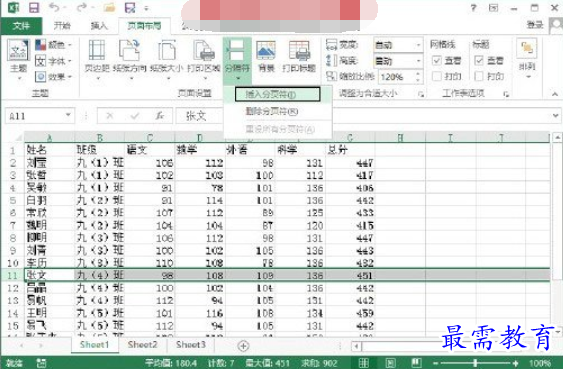The height and width of the screenshot is (369, 563).
Task: Click the 总分 header cell
Action: (350, 150)
